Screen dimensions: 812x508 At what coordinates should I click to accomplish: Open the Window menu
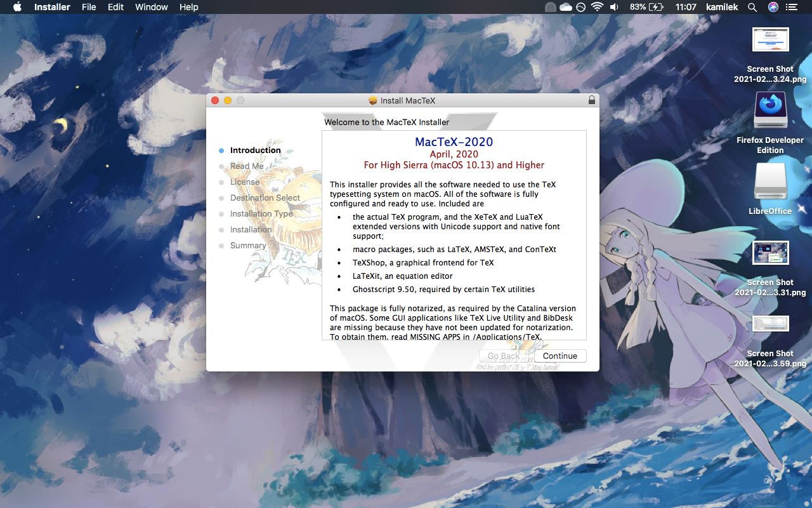[152, 7]
